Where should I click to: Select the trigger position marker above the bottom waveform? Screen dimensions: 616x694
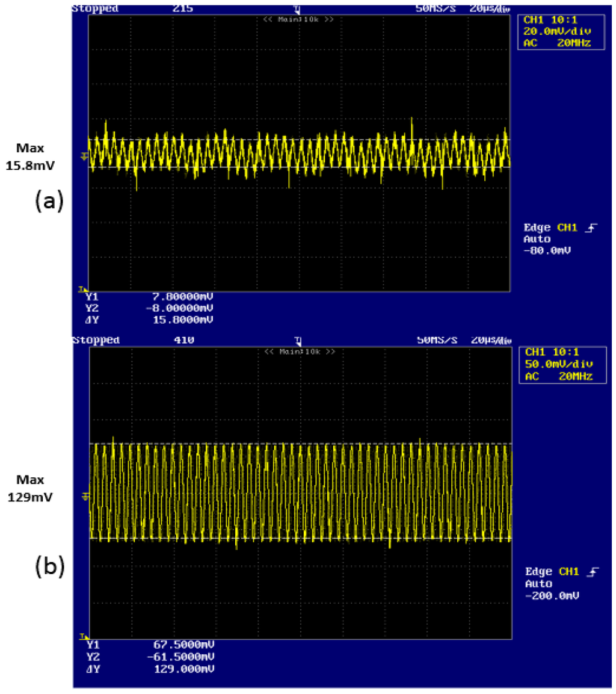(x=297, y=341)
